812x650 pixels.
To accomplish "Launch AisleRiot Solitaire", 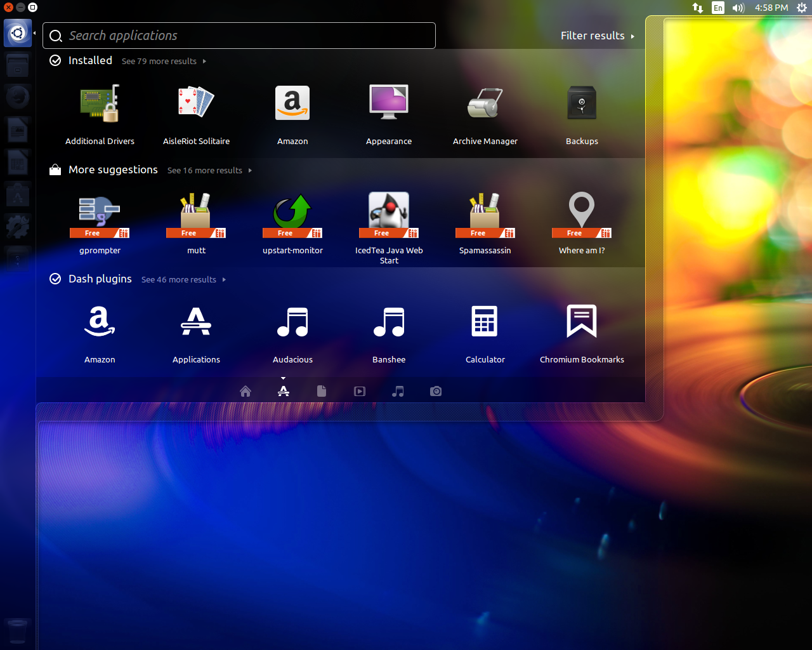I will 196,114.
